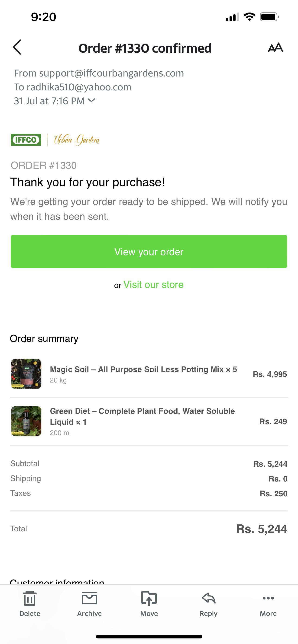Tap sender address support@iffcourbangardens.com
The image size is (298, 644).
pyautogui.click(x=111, y=73)
